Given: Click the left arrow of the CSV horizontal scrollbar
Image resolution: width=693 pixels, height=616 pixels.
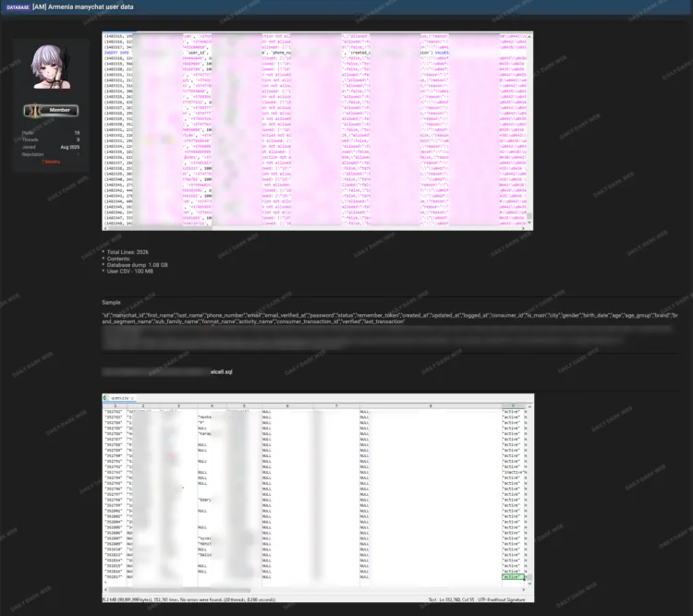Looking at the screenshot, I should [104, 589].
